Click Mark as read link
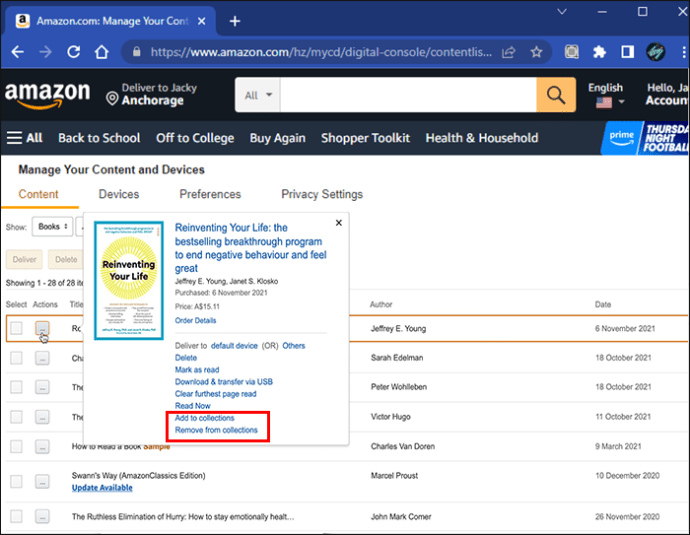Viewport: 690px width, 535px height. (197, 370)
